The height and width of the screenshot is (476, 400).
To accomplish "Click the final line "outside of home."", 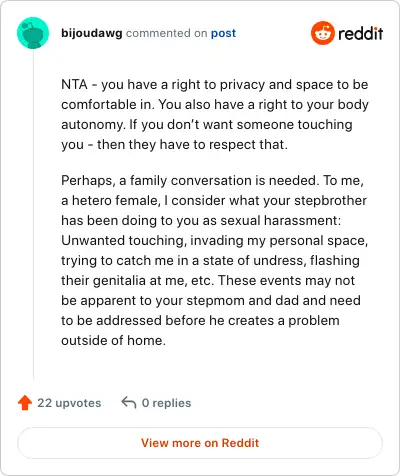I will point(113,341).
